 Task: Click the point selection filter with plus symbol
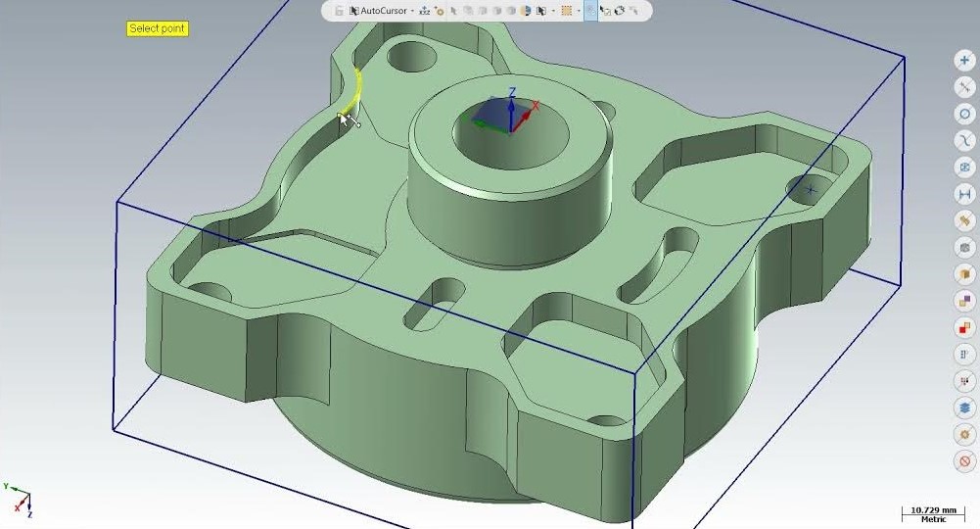964,61
